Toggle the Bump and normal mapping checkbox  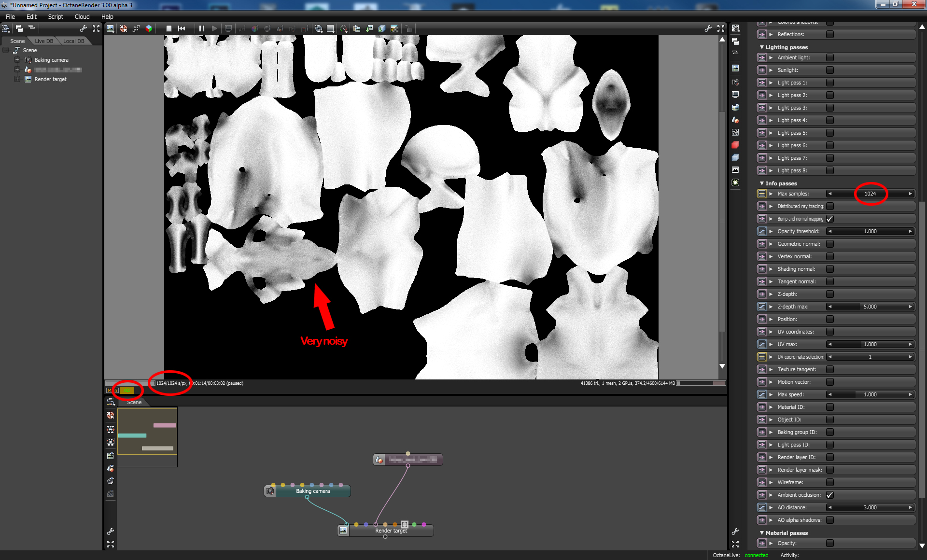coord(829,219)
